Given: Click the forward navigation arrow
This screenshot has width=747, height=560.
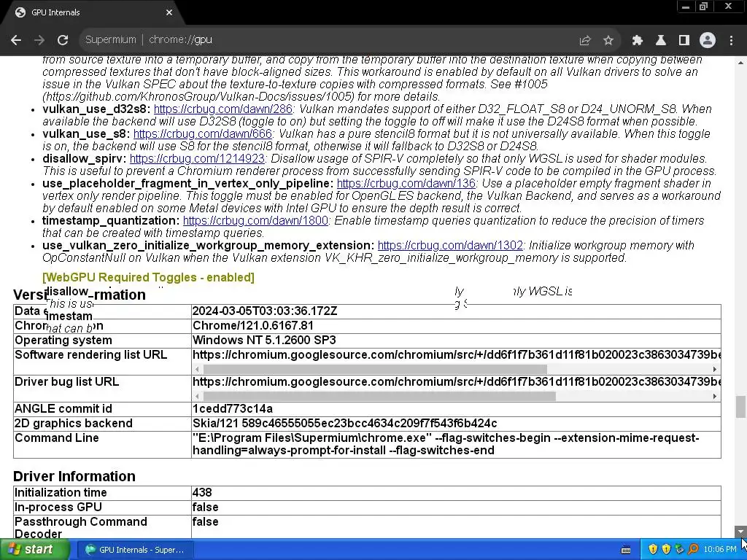Looking at the screenshot, I should pyautogui.click(x=39, y=40).
